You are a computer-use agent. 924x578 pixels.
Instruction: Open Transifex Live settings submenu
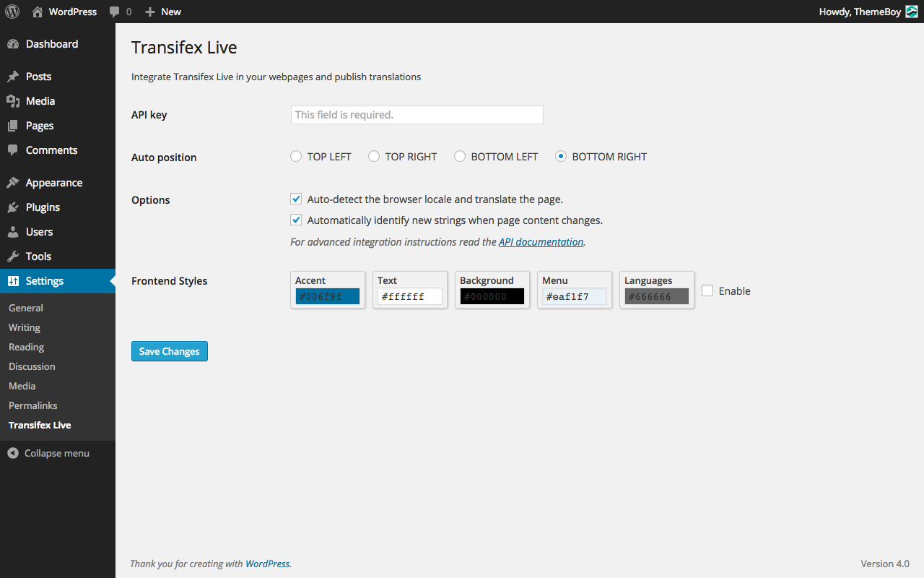(x=40, y=425)
